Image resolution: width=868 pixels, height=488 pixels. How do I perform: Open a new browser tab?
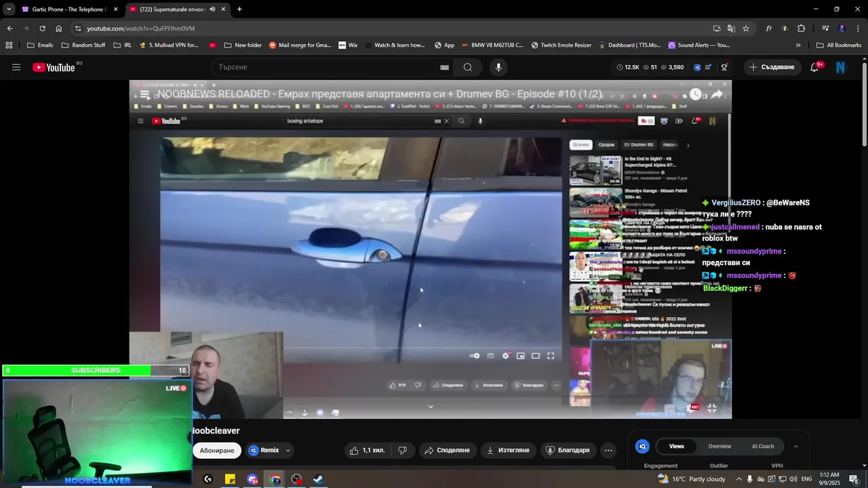pyautogui.click(x=239, y=9)
